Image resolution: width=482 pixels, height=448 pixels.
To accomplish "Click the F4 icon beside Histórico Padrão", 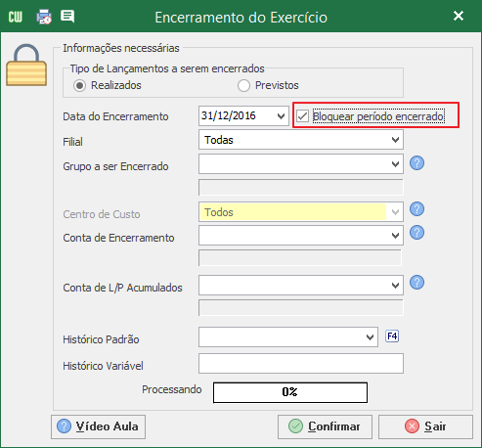I will 392,336.
